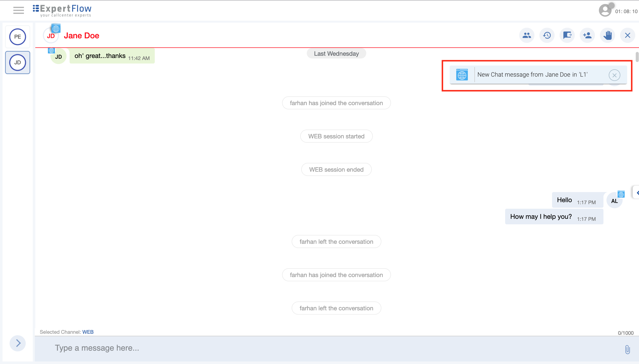Close the Jane Doe conversation
This screenshot has height=364, width=639.
(x=627, y=35)
